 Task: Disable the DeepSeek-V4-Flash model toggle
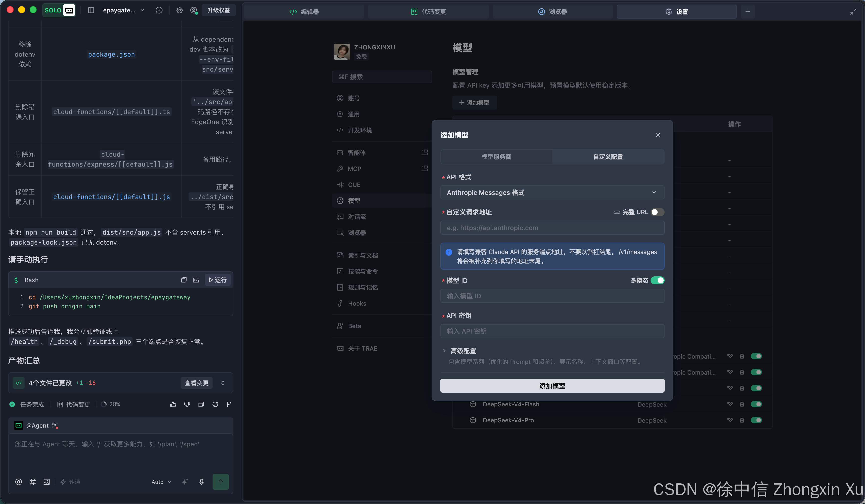coord(756,404)
